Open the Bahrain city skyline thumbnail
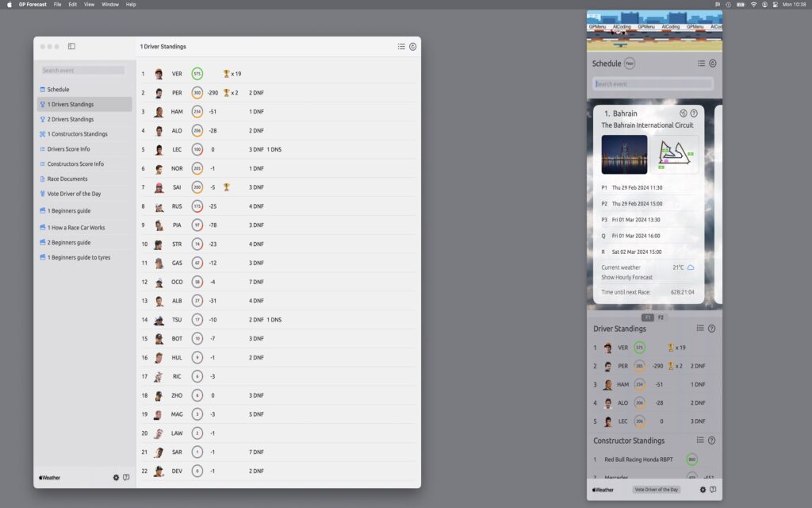812x508 pixels. point(624,155)
